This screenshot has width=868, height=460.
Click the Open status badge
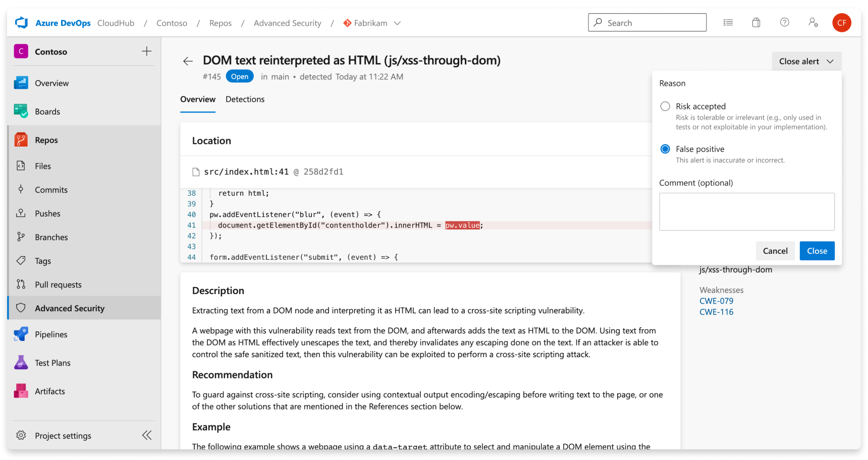(x=240, y=77)
